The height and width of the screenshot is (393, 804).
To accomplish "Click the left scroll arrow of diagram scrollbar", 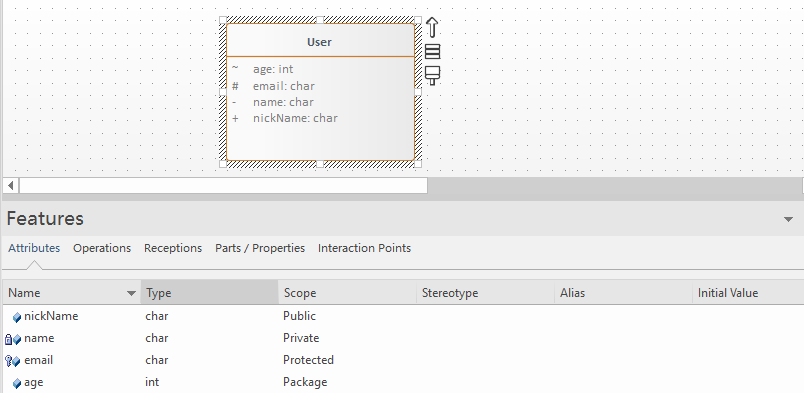I will pos(11,185).
